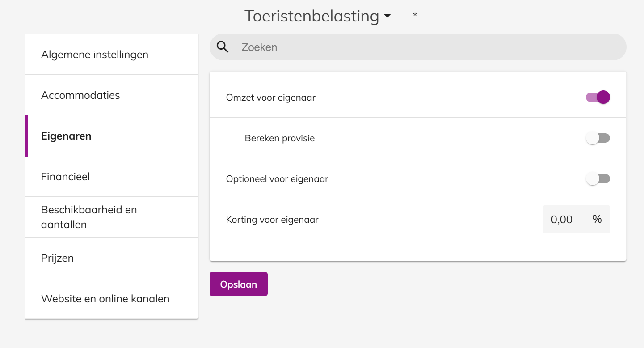Click the search magnifier icon
Image resolution: width=644 pixels, height=348 pixels.
223,47
